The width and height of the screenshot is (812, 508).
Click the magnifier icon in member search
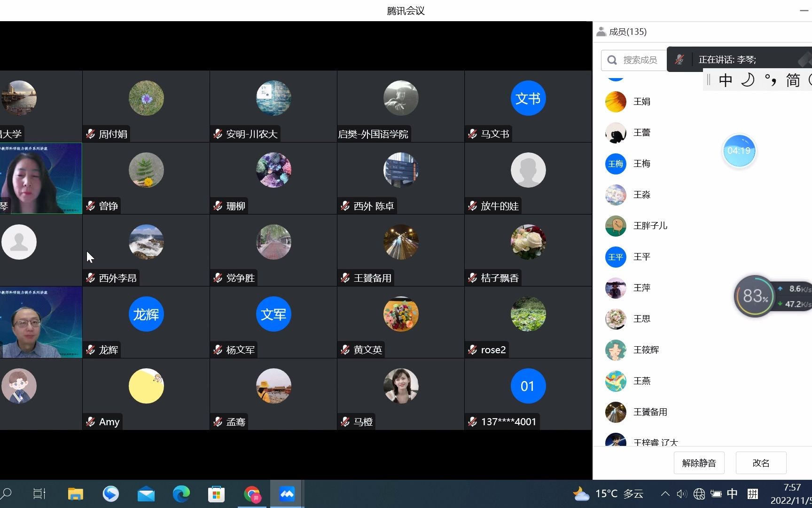tap(612, 60)
